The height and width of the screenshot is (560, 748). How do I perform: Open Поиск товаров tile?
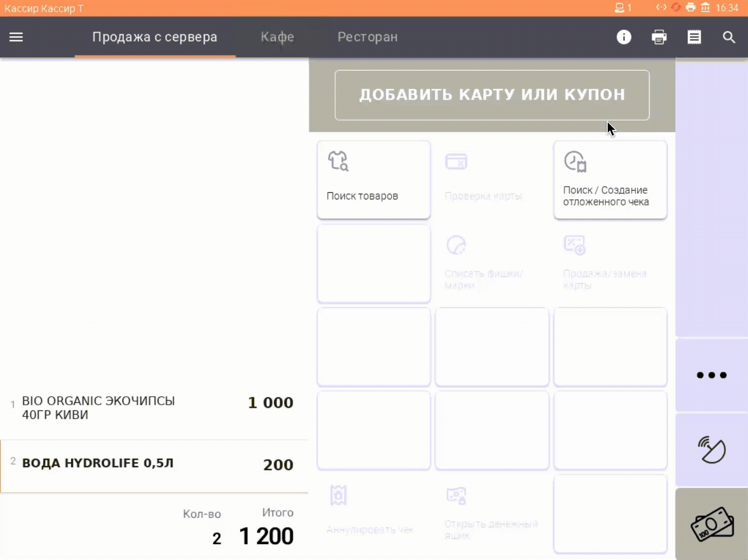click(374, 180)
